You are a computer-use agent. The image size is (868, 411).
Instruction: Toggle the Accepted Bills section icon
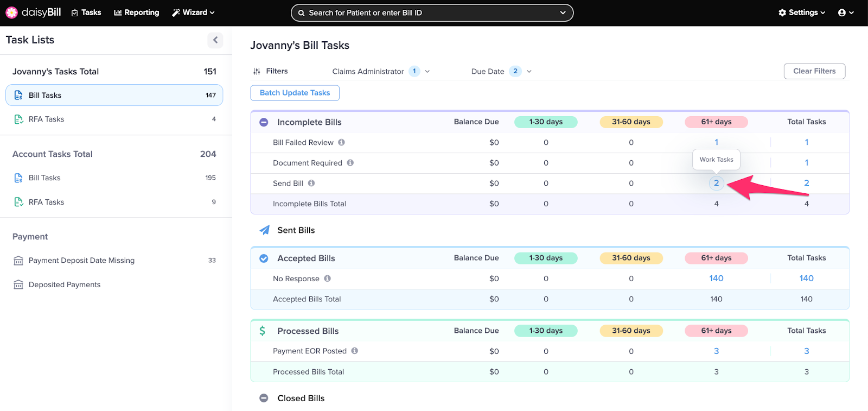coord(264,258)
